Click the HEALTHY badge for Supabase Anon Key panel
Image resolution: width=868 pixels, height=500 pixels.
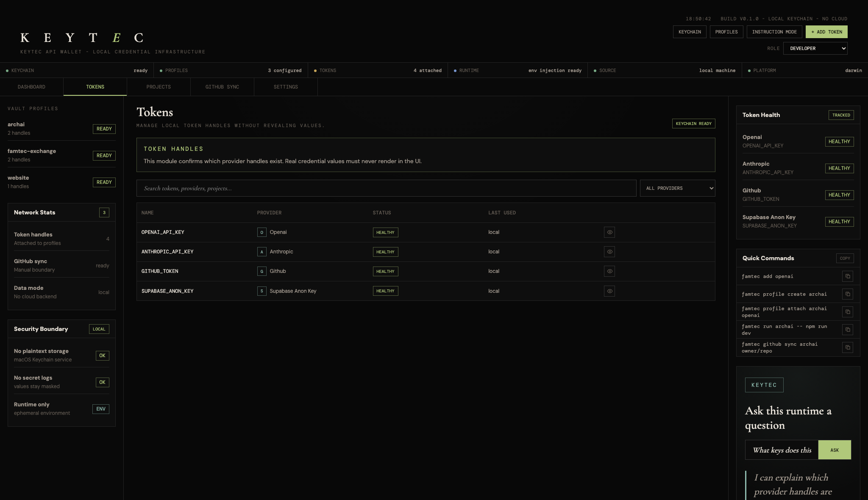click(x=839, y=222)
